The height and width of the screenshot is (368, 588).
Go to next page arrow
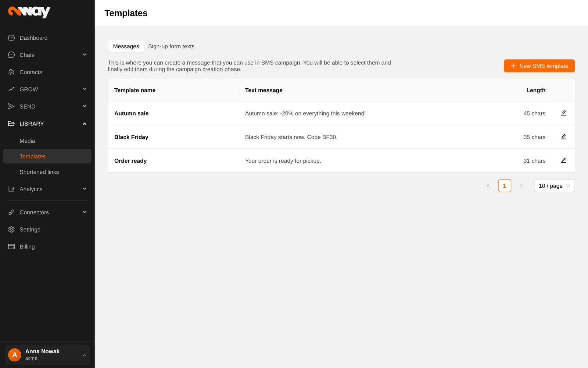pyautogui.click(x=521, y=186)
